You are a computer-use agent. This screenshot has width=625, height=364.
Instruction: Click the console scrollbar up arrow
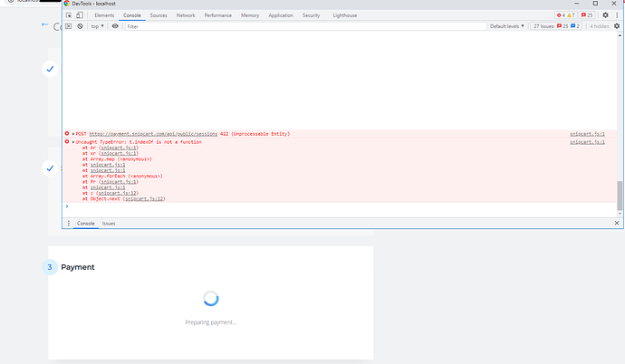point(620,35)
